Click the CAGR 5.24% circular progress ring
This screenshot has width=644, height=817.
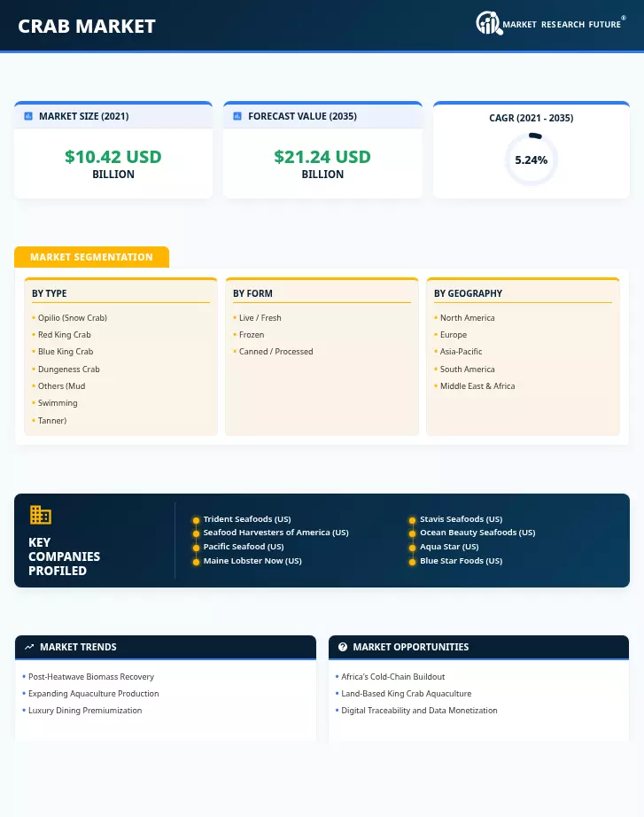(x=531, y=160)
